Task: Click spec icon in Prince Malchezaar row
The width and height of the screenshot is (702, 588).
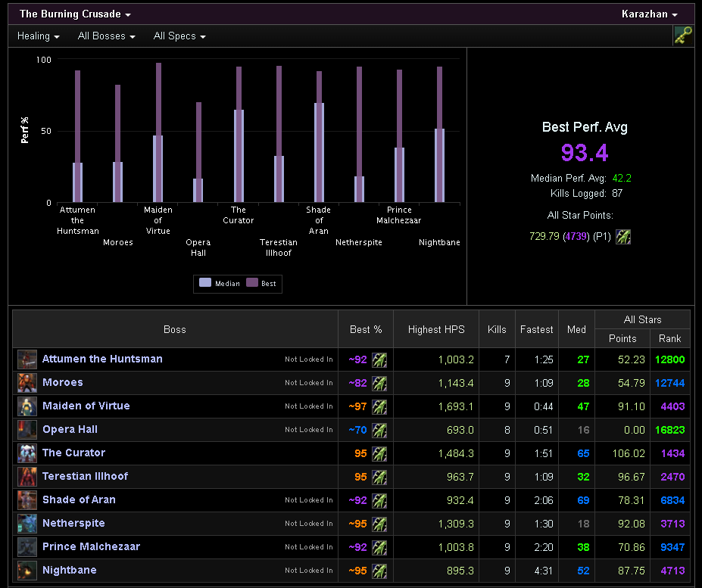Action: [x=379, y=547]
